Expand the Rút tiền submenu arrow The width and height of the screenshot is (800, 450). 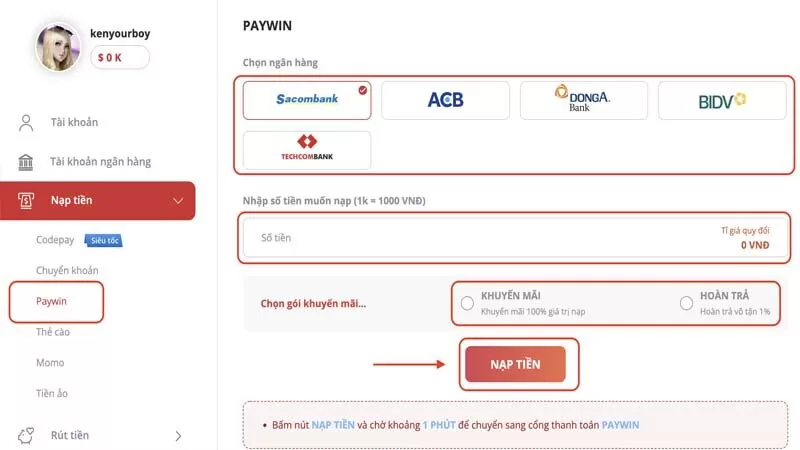(179, 436)
